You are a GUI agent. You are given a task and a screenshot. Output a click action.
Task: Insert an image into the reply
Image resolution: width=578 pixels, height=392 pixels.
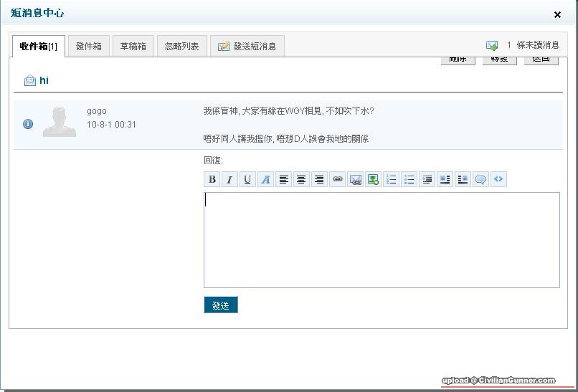point(373,179)
